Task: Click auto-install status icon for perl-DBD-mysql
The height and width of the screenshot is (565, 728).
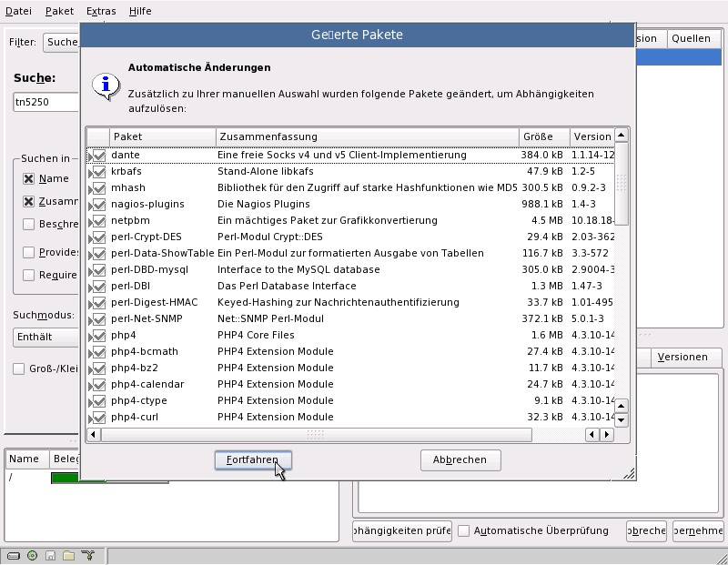Action: coord(97,269)
